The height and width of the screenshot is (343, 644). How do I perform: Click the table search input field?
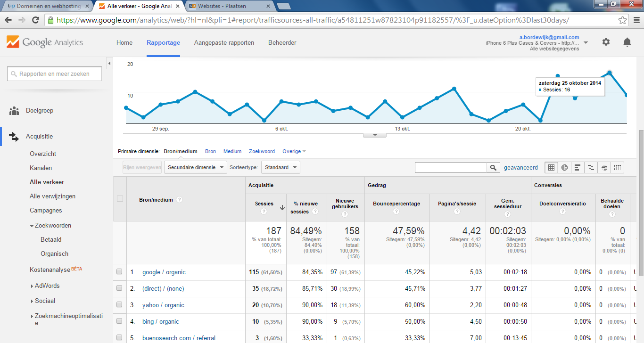451,167
